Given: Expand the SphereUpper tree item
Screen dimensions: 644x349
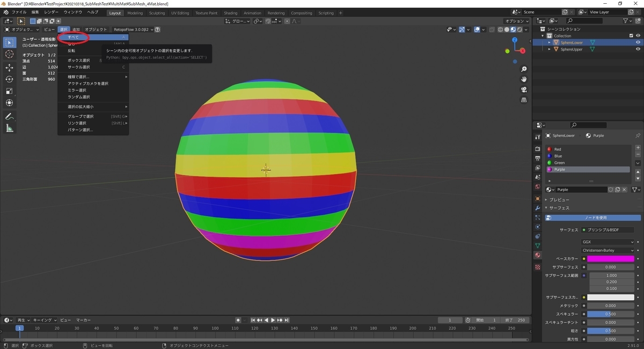Looking at the screenshot, I should [x=549, y=49].
